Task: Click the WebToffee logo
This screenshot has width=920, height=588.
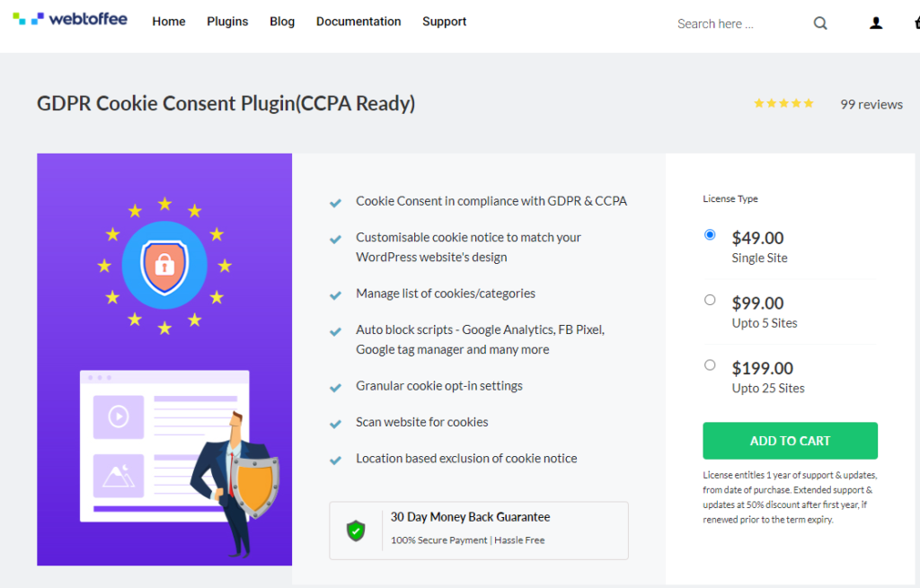Action: tap(70, 20)
